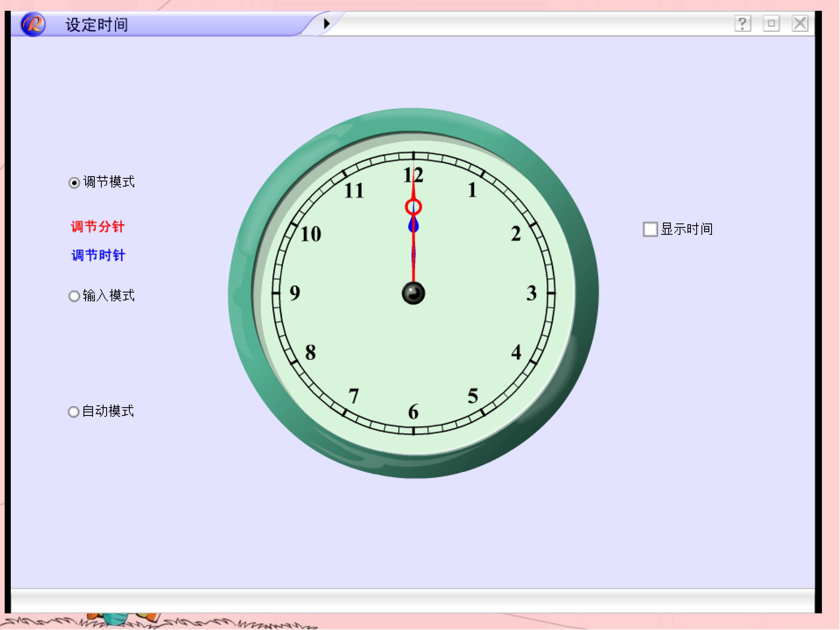Click the black arrow beside the title
Image resolution: width=840 pixels, height=630 pixels.
(327, 24)
